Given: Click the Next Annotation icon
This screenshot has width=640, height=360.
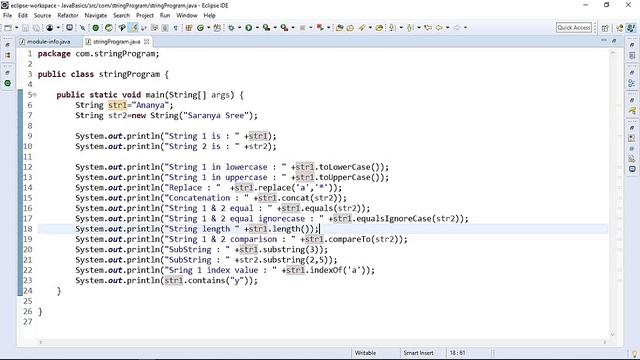Looking at the screenshot, I should pos(392,28).
